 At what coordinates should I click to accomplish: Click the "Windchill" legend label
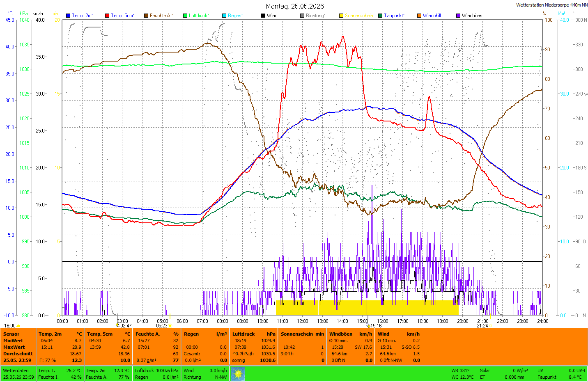[x=432, y=16]
